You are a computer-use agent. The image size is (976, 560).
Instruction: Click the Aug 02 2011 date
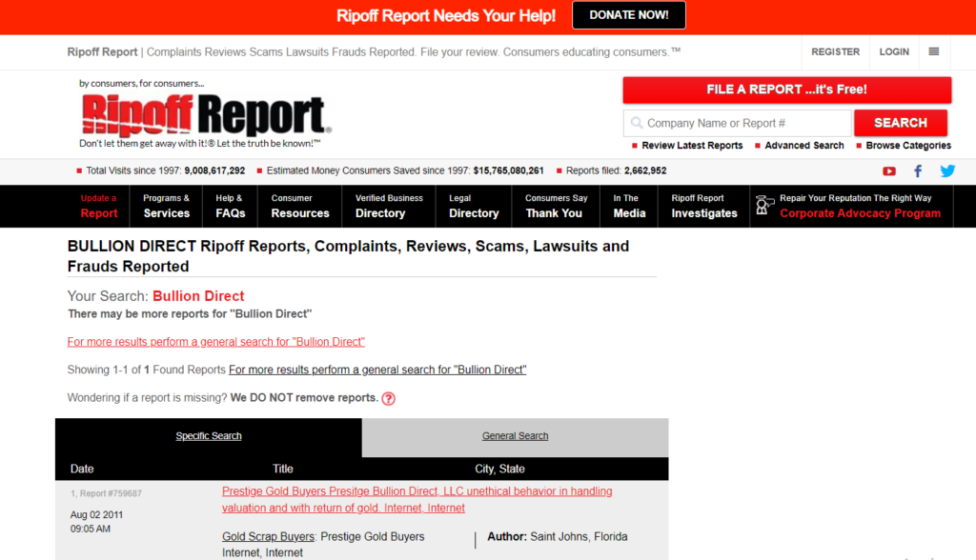[x=96, y=514]
